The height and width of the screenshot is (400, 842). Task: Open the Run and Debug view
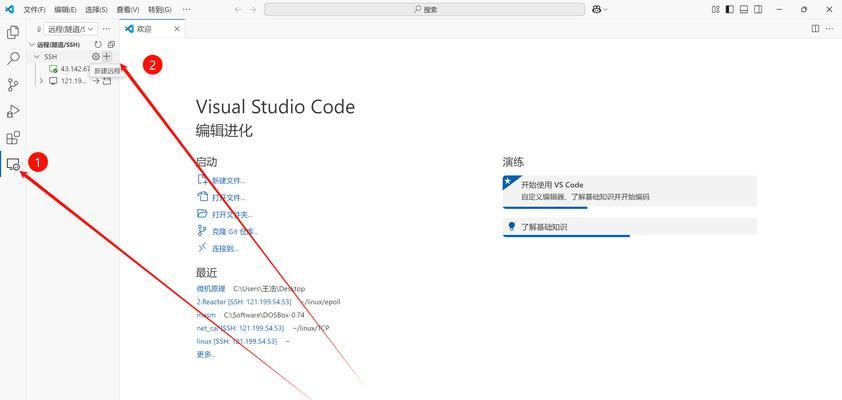13,111
